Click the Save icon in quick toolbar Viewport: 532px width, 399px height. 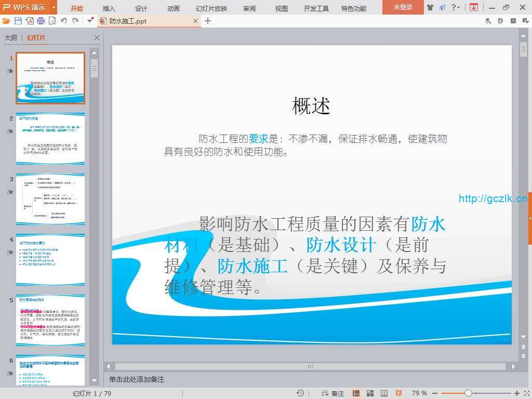tap(18, 21)
